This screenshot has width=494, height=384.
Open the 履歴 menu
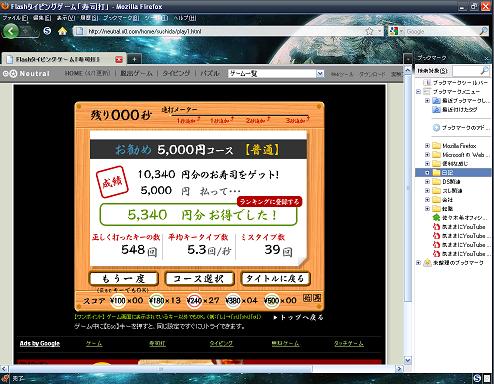coord(89,18)
